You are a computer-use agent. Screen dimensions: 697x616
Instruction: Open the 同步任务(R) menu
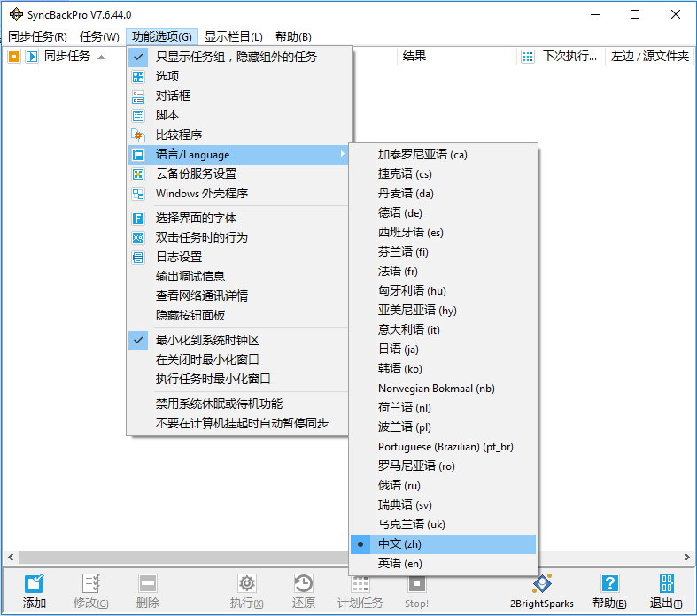tap(37, 36)
